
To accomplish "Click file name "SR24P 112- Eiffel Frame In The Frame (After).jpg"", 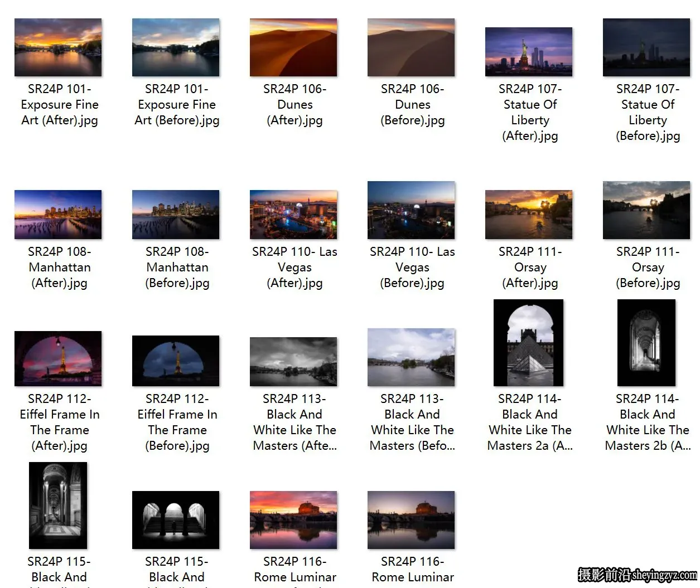I will pyautogui.click(x=60, y=422).
